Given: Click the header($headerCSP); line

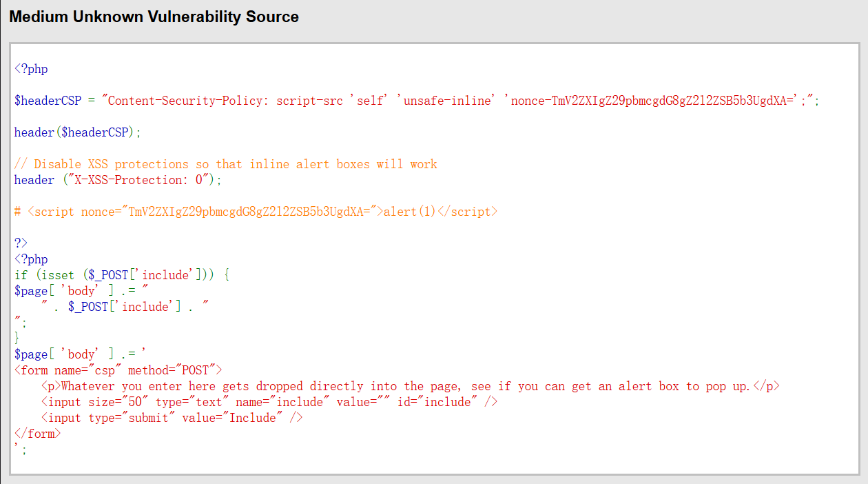Looking at the screenshot, I should click(x=77, y=132).
